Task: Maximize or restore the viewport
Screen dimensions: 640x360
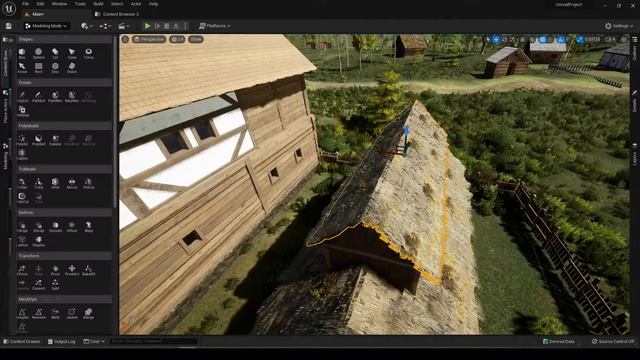Action: pyautogui.click(x=624, y=39)
